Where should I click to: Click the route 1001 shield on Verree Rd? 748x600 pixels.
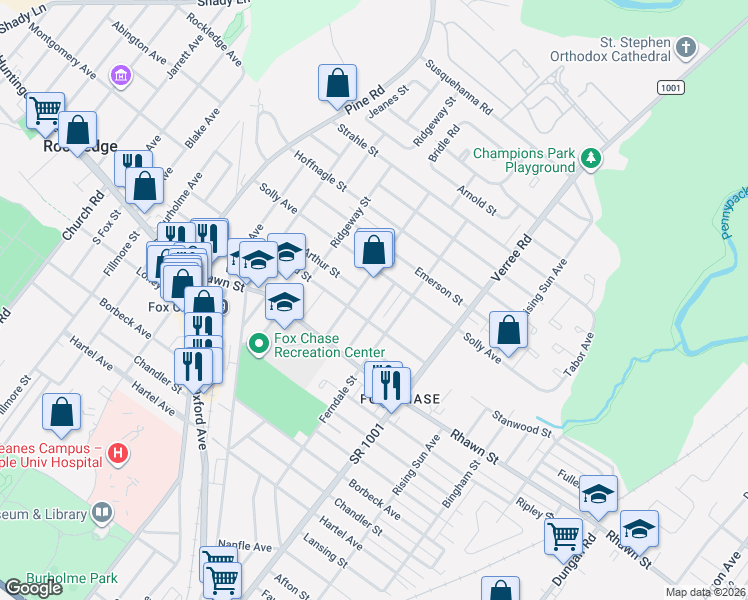[671, 88]
